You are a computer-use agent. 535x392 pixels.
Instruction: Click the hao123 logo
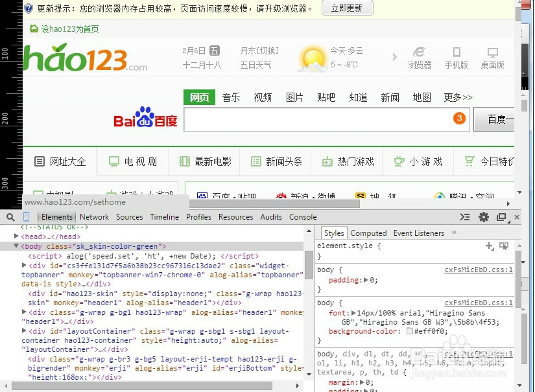tap(86, 58)
